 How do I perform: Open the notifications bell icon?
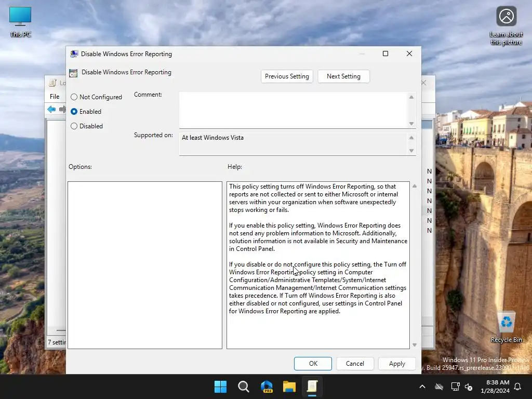point(518,387)
